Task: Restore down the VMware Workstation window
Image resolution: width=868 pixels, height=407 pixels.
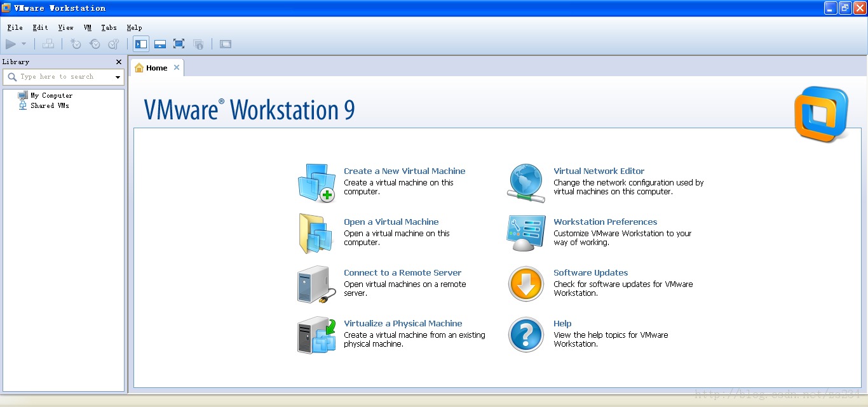Action: click(x=845, y=8)
